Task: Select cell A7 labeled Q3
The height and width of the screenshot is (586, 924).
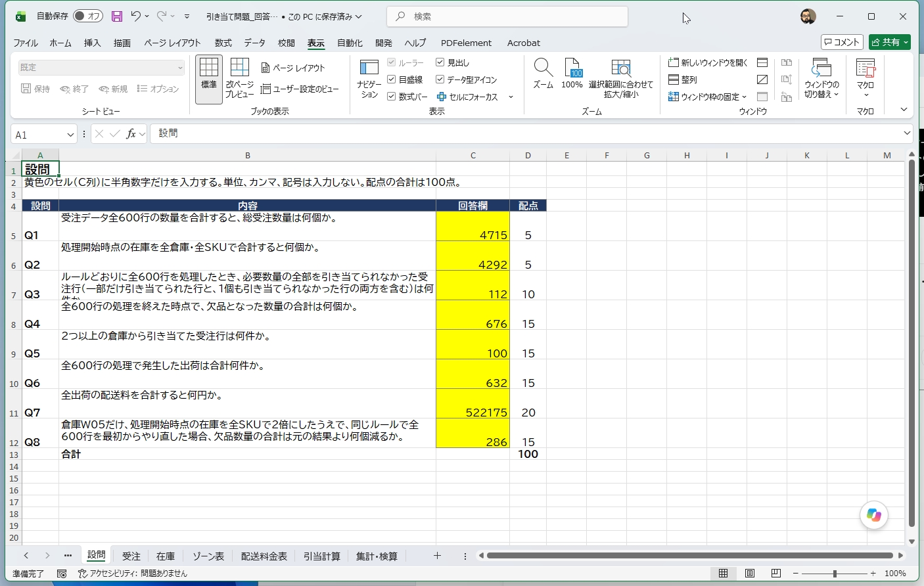Action: coord(40,285)
